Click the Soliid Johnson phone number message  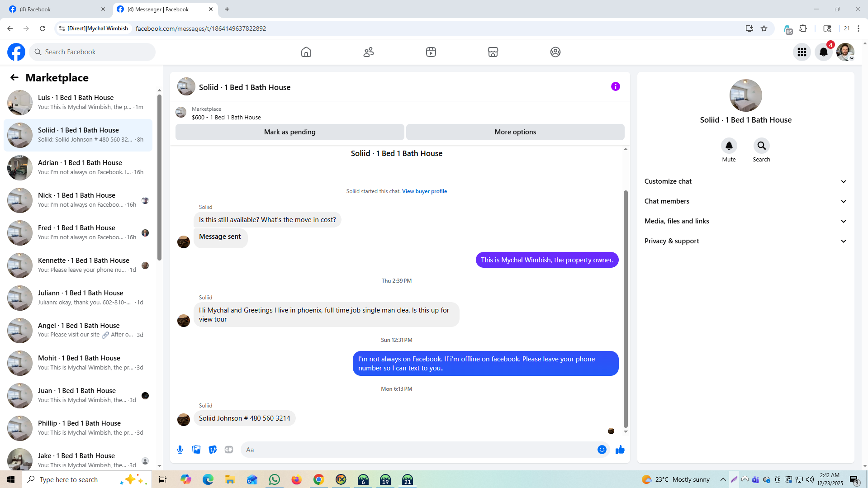pyautogui.click(x=245, y=418)
